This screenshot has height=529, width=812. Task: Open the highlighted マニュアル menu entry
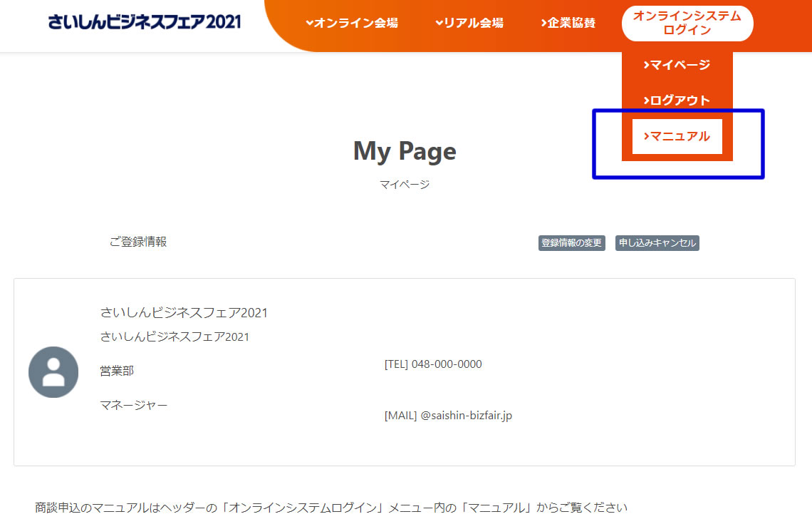677,136
